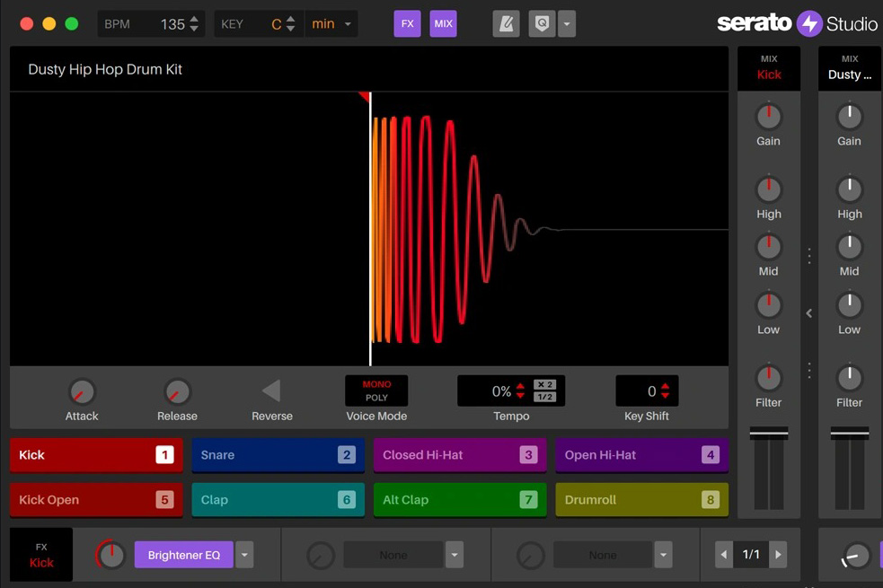Click the Release knob
The width and height of the screenshot is (883, 588).
point(177,392)
